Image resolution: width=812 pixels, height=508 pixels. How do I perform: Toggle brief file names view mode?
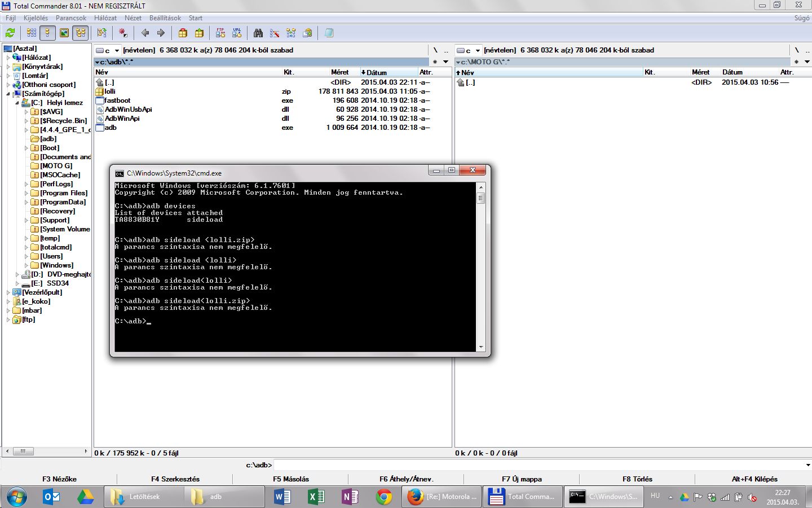click(32, 33)
